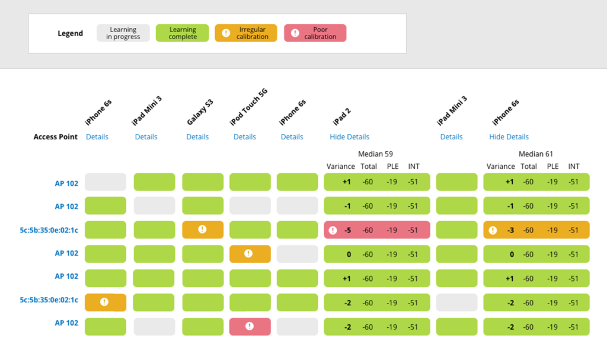Click the green status cell for iPad Mini 3 top row
This screenshot has width=607, height=364.
tap(154, 182)
